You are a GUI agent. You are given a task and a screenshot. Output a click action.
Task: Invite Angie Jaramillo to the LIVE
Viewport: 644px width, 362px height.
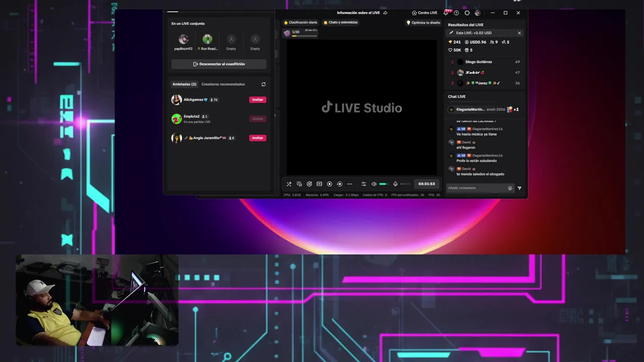coord(258,138)
